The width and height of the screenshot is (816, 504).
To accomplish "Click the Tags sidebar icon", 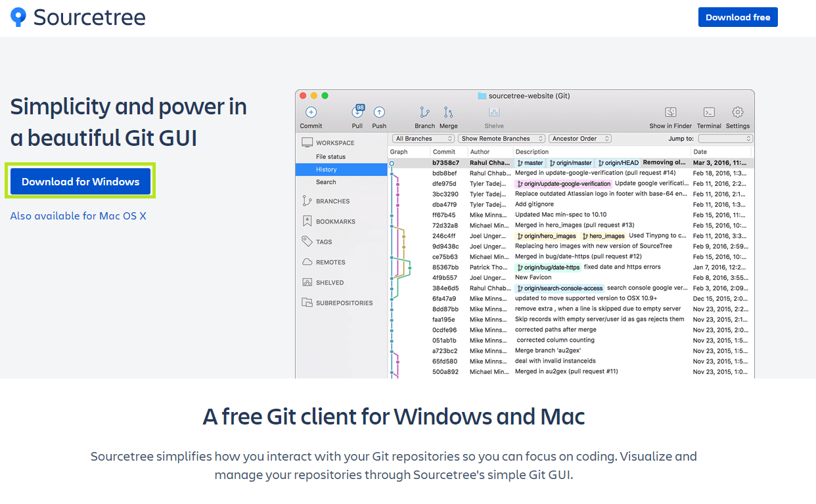I will 307,242.
